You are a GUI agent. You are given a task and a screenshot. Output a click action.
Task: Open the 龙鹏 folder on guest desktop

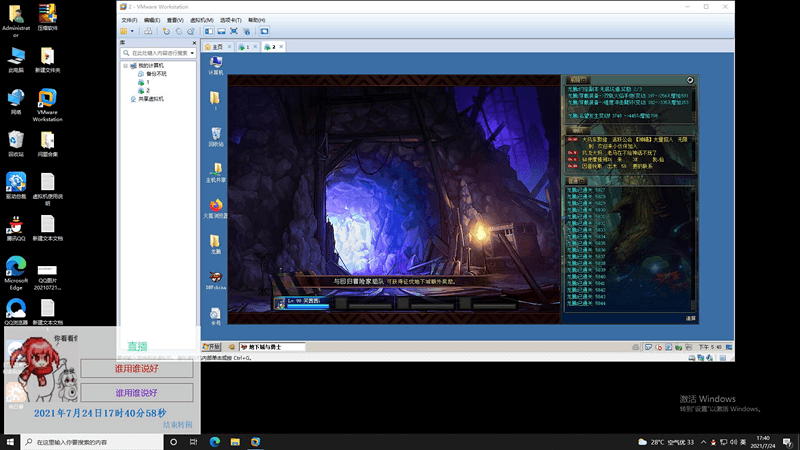216,244
